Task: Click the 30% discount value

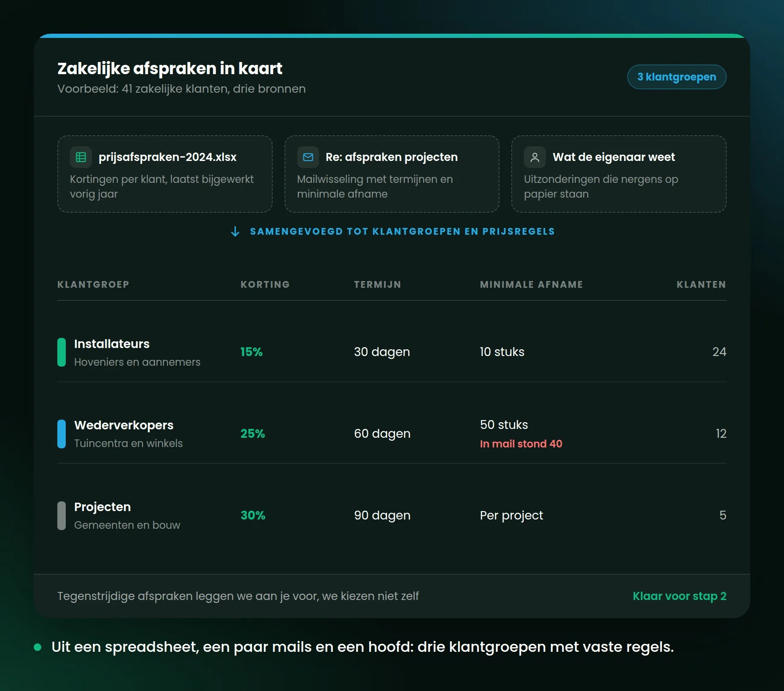Action: [x=253, y=515]
